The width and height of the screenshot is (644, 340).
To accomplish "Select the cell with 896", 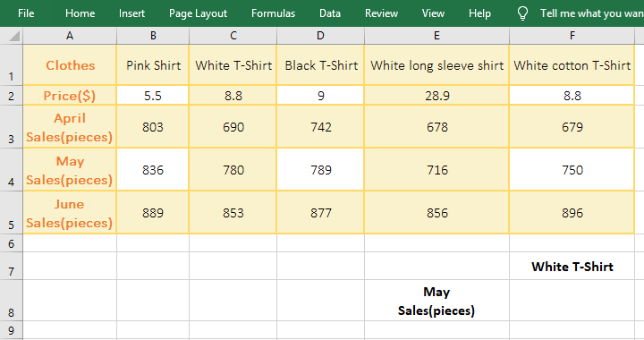I will point(572,213).
